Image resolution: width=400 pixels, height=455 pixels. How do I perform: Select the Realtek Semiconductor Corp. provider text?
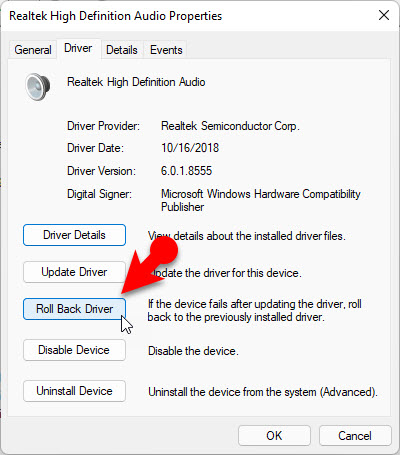[x=230, y=126]
